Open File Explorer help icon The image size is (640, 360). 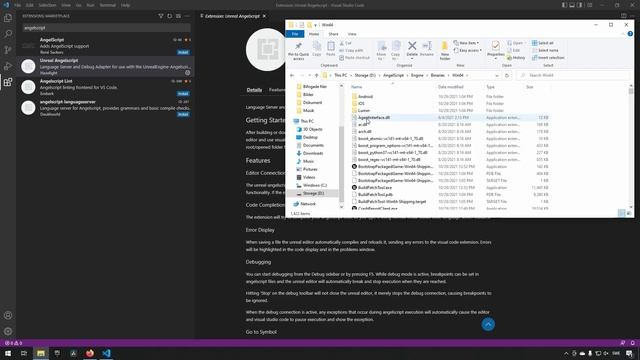(x=630, y=34)
